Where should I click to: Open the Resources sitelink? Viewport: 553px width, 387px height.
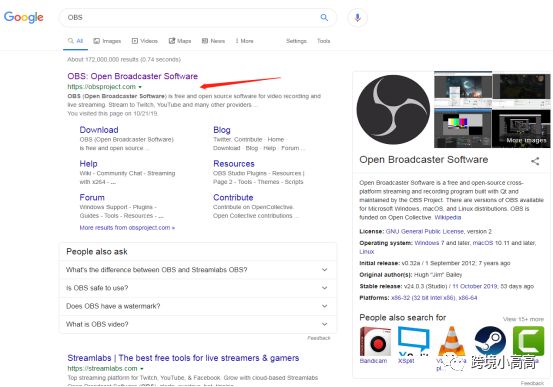[x=234, y=164]
